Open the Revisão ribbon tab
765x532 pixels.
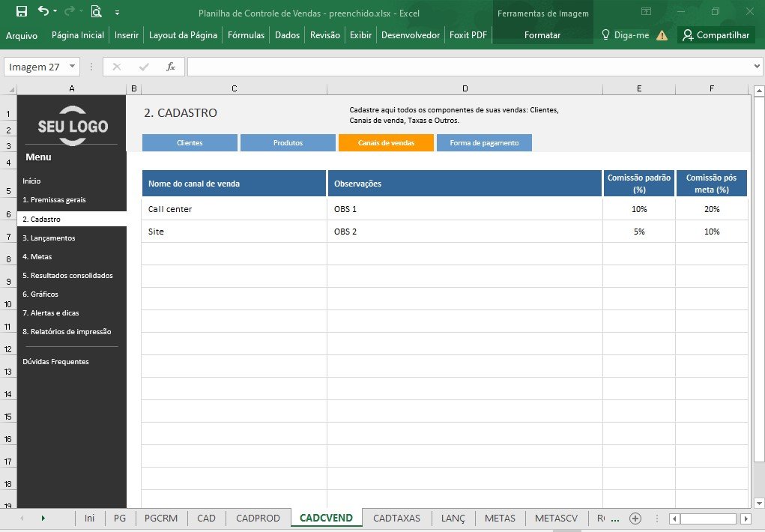pyautogui.click(x=325, y=35)
